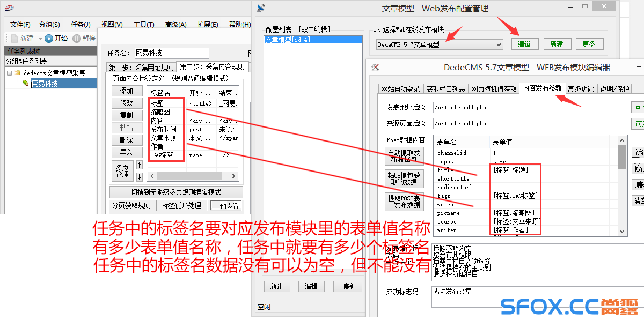Select 文章模型[id=4] in the config list
This screenshot has width=644, height=320.
(288, 40)
